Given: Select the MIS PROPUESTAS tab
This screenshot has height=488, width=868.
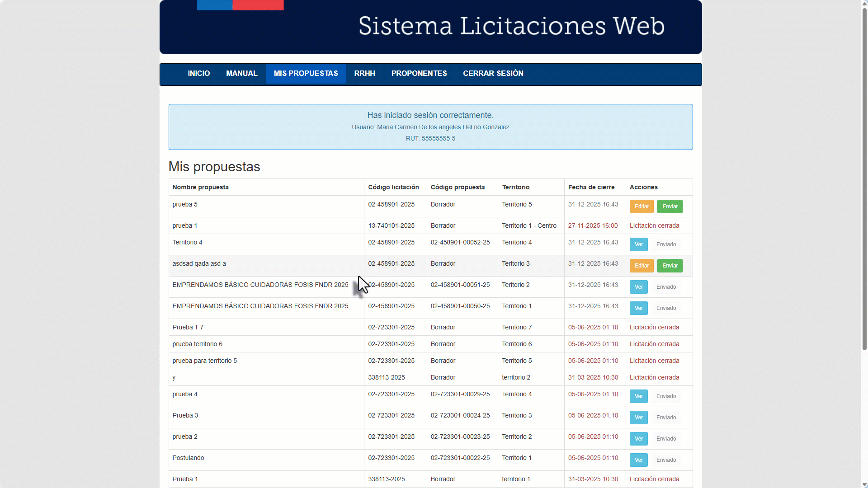Looking at the screenshot, I should tap(306, 73).
